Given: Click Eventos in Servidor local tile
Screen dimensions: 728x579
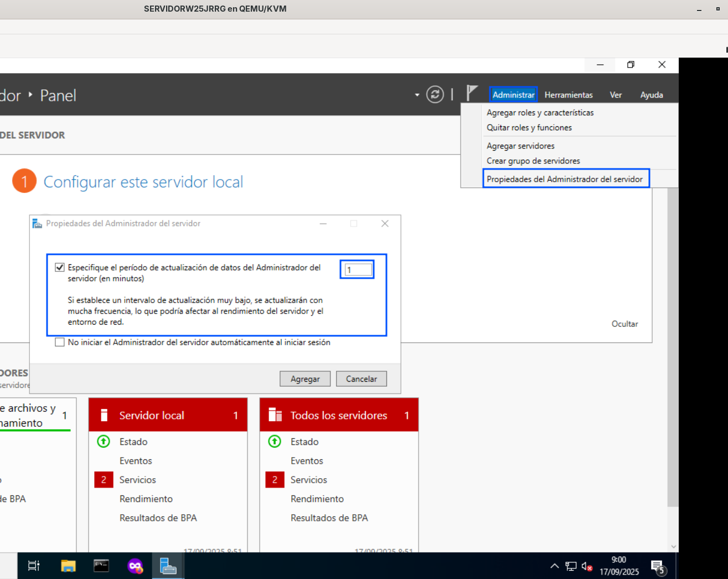Looking at the screenshot, I should [136, 461].
